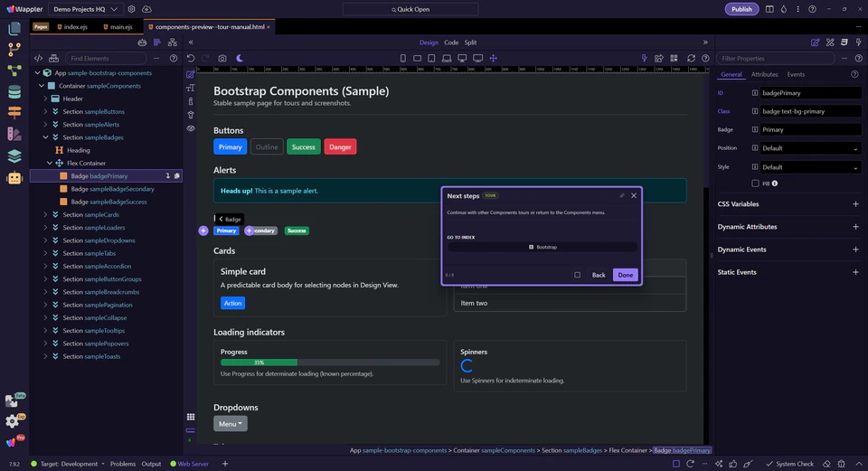868x471 pixels.
Task: Open the help icon in the title bar
Action: [812, 9]
